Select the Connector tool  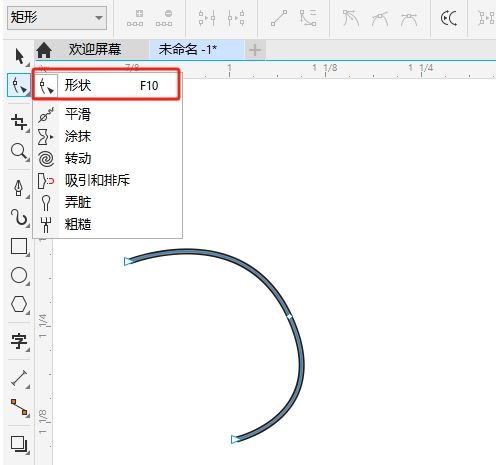19,408
